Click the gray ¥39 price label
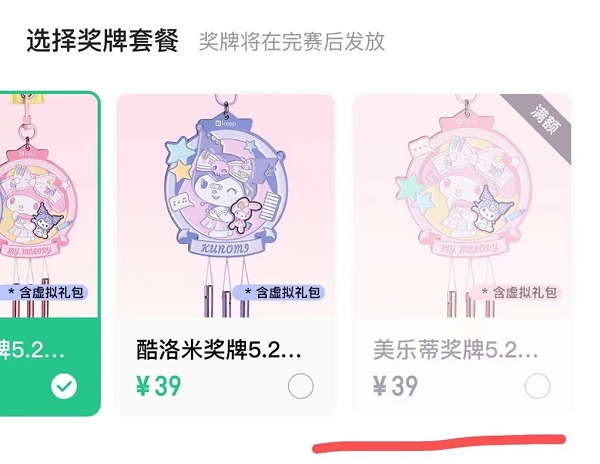 click(x=395, y=386)
